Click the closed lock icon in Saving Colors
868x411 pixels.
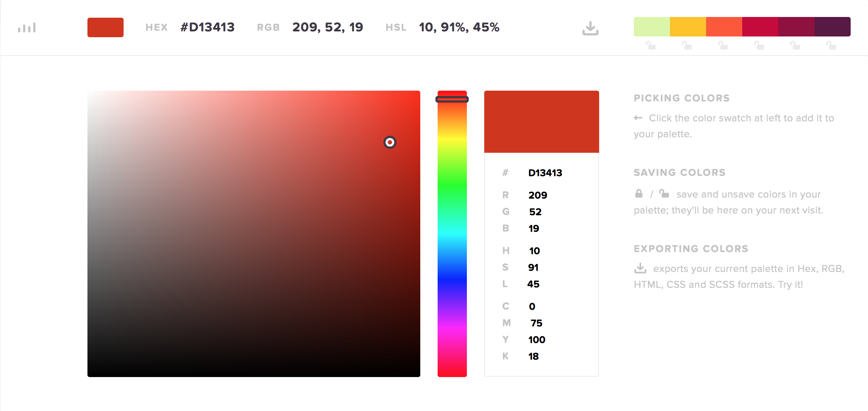tap(639, 194)
